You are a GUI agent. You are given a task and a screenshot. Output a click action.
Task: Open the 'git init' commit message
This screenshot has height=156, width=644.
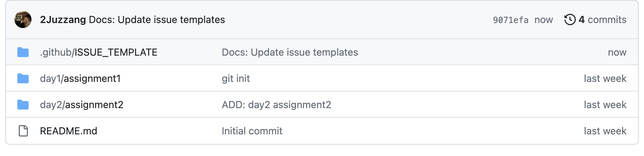[x=236, y=78]
